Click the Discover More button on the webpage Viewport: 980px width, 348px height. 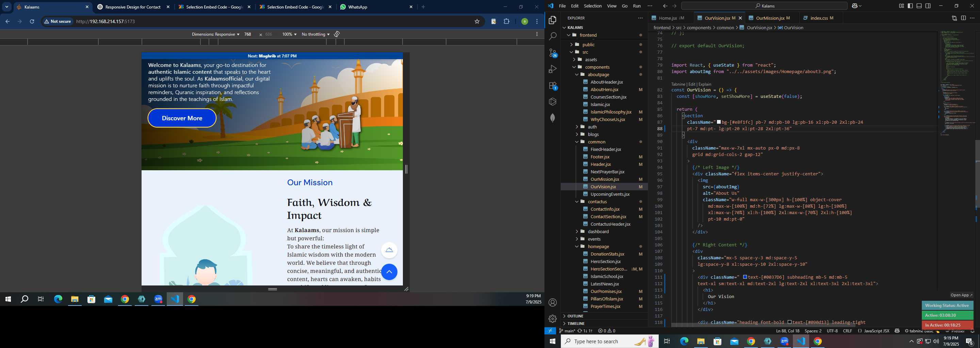pyautogui.click(x=182, y=118)
